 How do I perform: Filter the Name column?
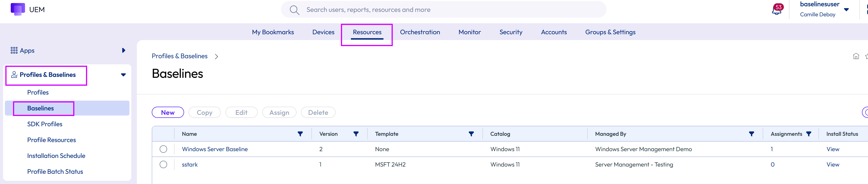[300, 134]
